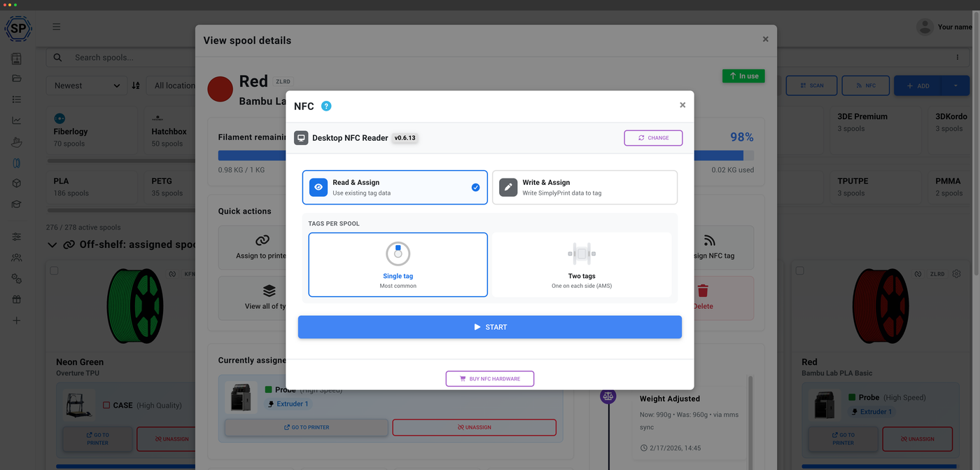Image resolution: width=980 pixels, height=470 pixels.
Task: Select Read & Assign mode
Action: pyautogui.click(x=395, y=187)
